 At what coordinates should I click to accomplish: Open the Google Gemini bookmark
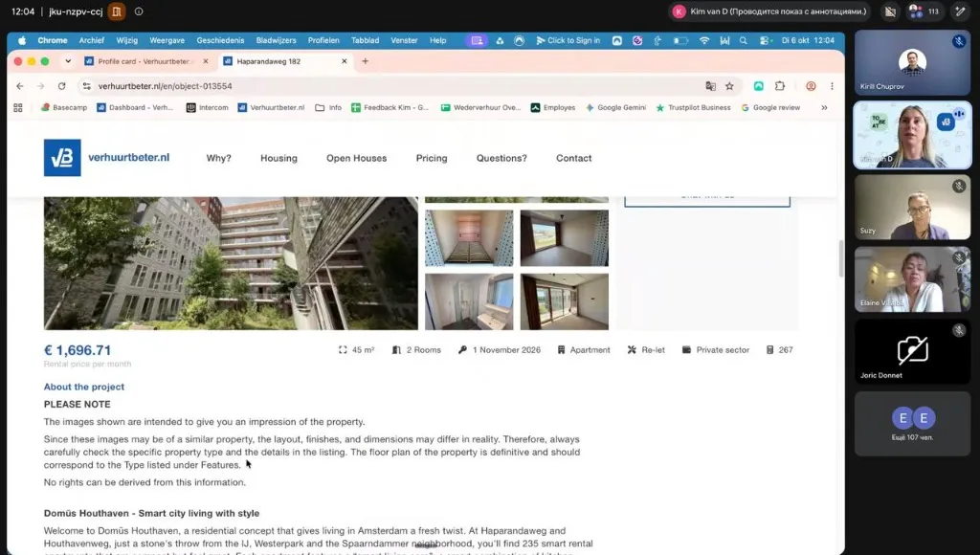615,107
